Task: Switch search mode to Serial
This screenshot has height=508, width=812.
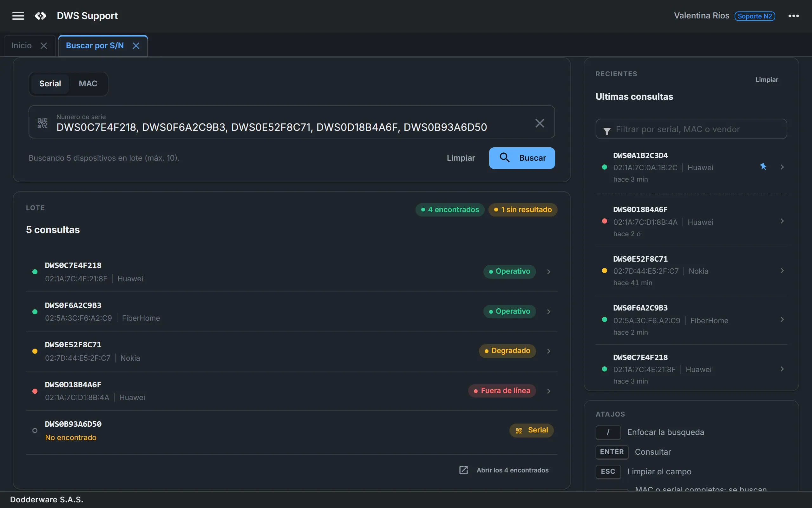Action: point(50,84)
